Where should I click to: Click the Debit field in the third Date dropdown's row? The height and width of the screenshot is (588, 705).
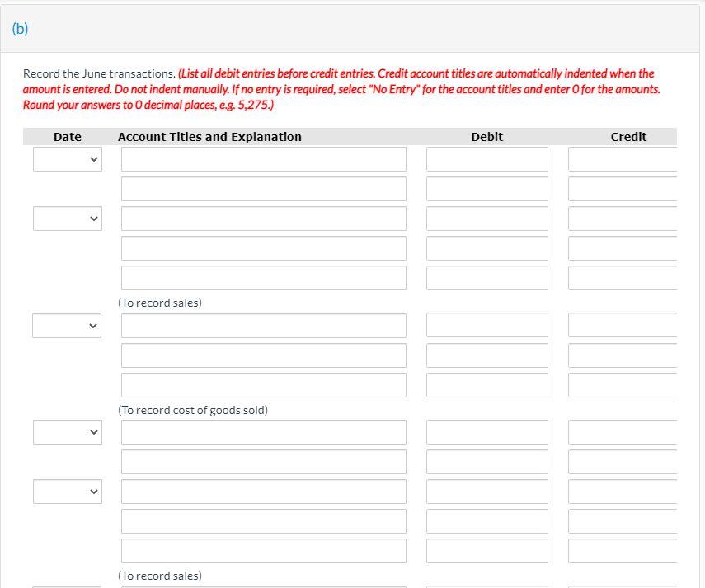coord(487,325)
